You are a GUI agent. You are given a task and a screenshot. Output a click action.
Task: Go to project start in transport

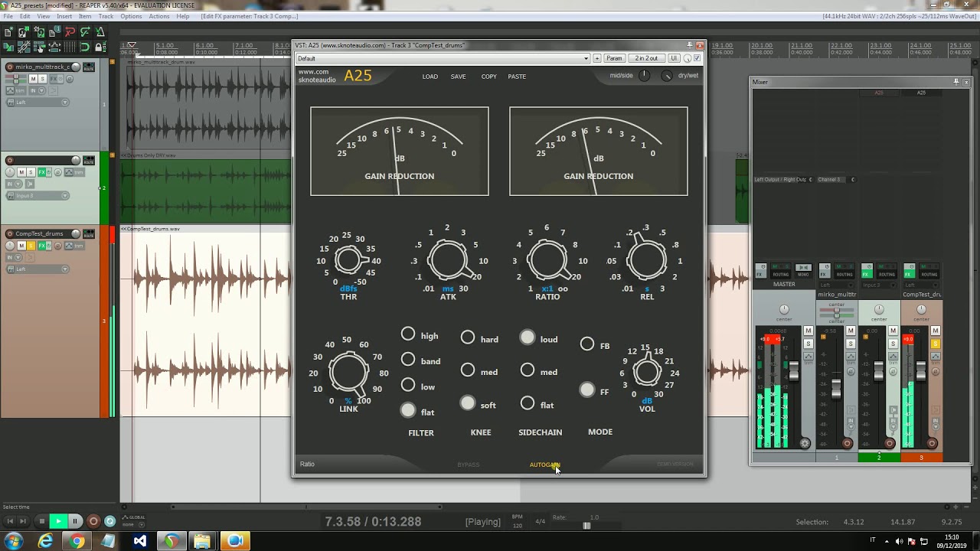pyautogui.click(x=8, y=521)
